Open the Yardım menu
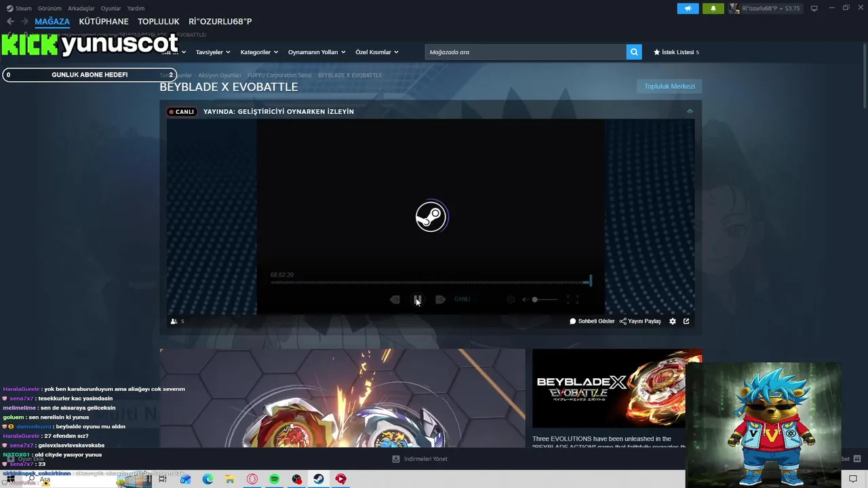The width and height of the screenshot is (868, 488). (x=136, y=8)
